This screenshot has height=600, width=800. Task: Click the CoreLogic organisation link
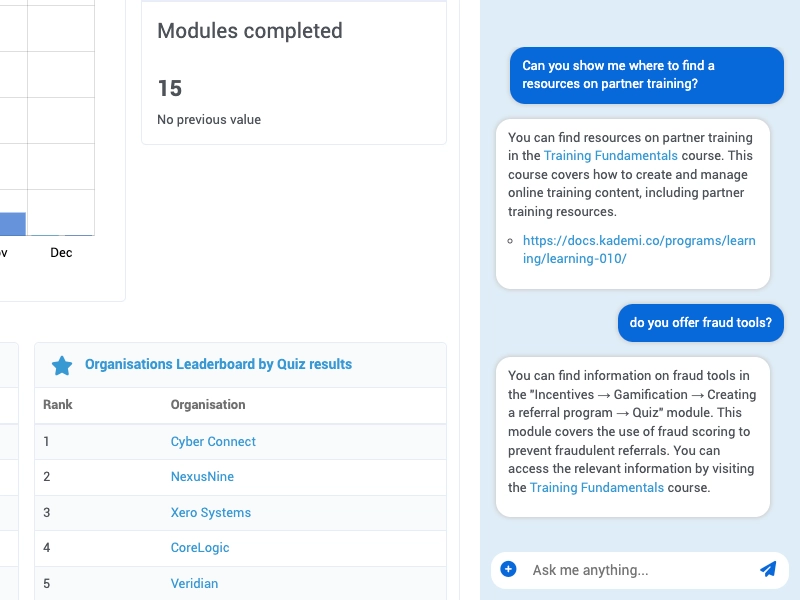coord(200,548)
